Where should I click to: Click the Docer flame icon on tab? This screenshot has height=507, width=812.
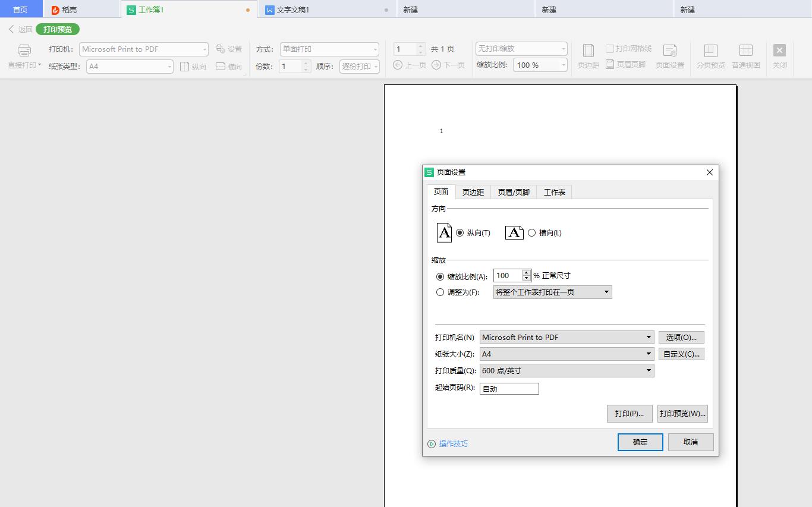point(55,10)
